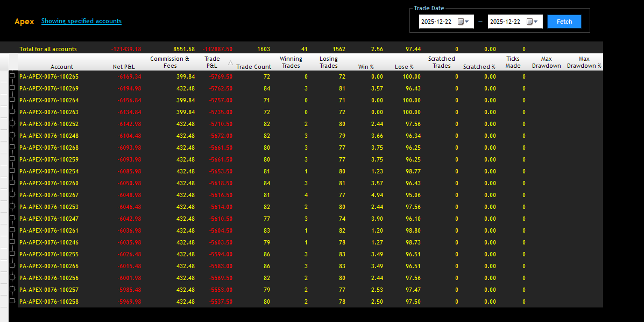This screenshot has width=644, height=322.
Task: Click the Total for all accounts label
Action: point(48,49)
